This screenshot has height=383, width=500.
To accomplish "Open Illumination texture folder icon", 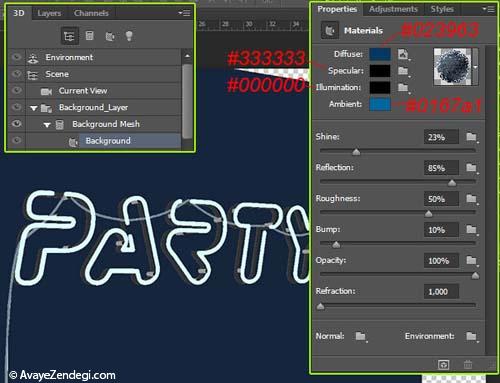I will (x=403, y=87).
